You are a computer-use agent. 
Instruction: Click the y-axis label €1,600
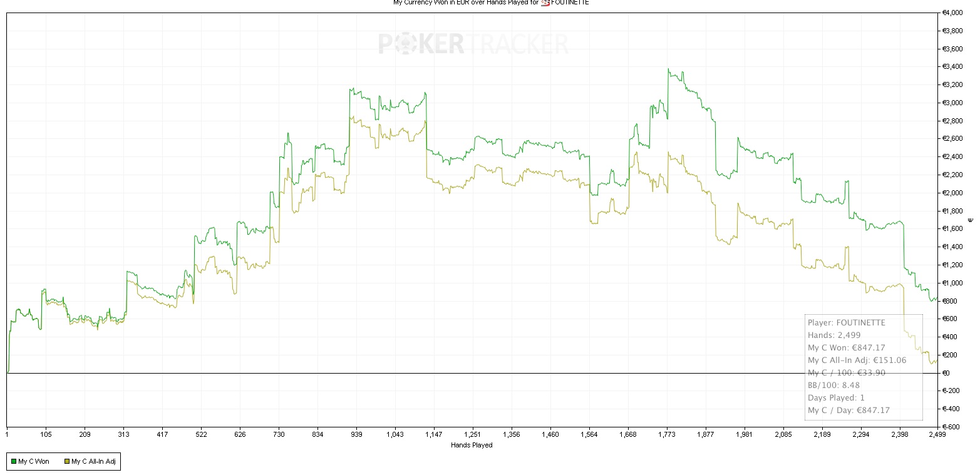[952, 229]
